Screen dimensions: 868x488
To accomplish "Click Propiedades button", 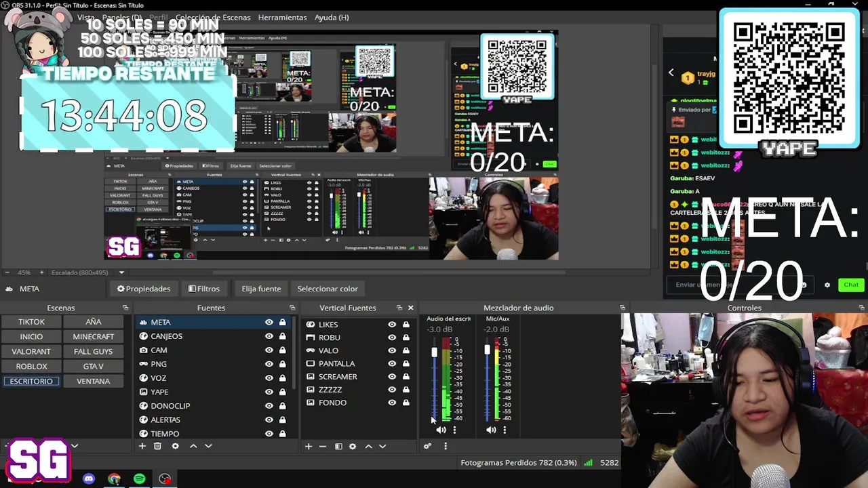I will tap(143, 289).
